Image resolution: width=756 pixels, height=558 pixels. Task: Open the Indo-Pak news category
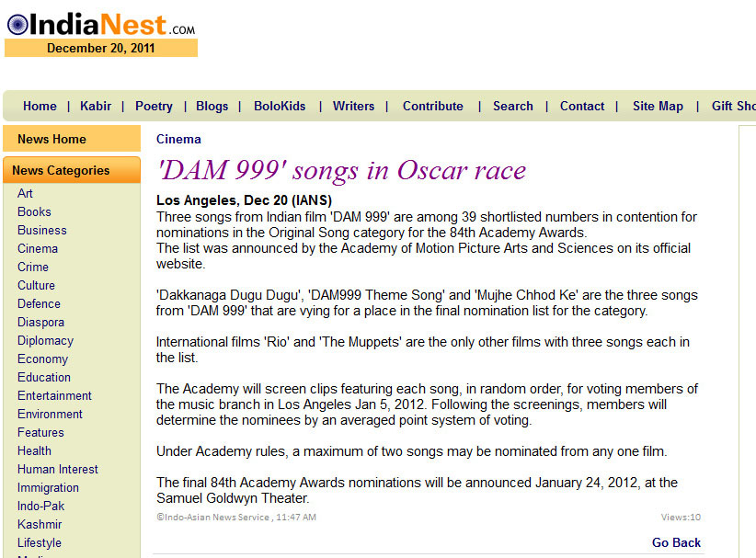pos(41,506)
